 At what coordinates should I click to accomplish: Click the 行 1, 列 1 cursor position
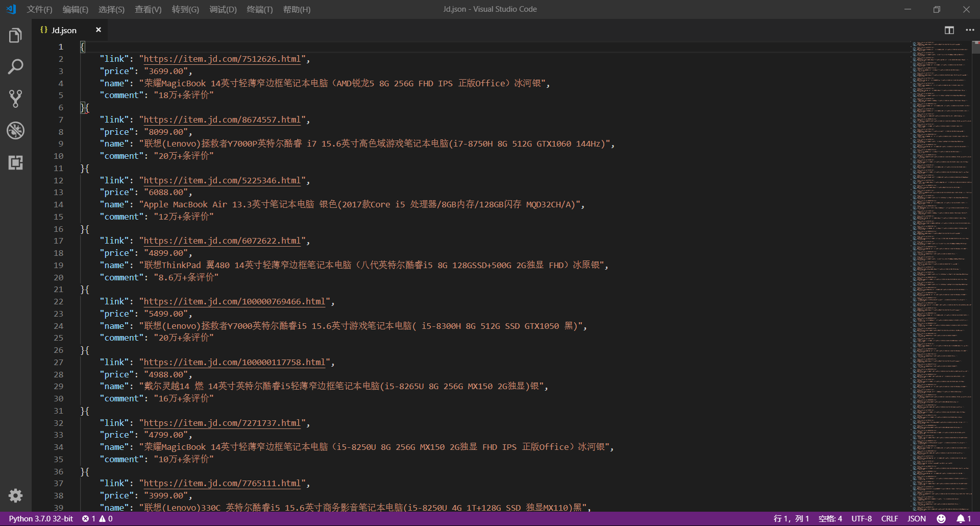791,519
